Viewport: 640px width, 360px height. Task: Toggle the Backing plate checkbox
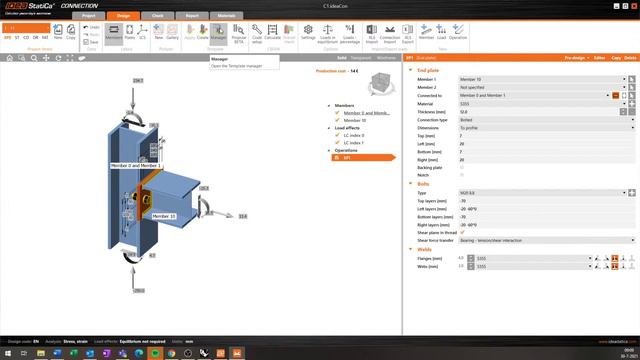pyautogui.click(x=462, y=167)
